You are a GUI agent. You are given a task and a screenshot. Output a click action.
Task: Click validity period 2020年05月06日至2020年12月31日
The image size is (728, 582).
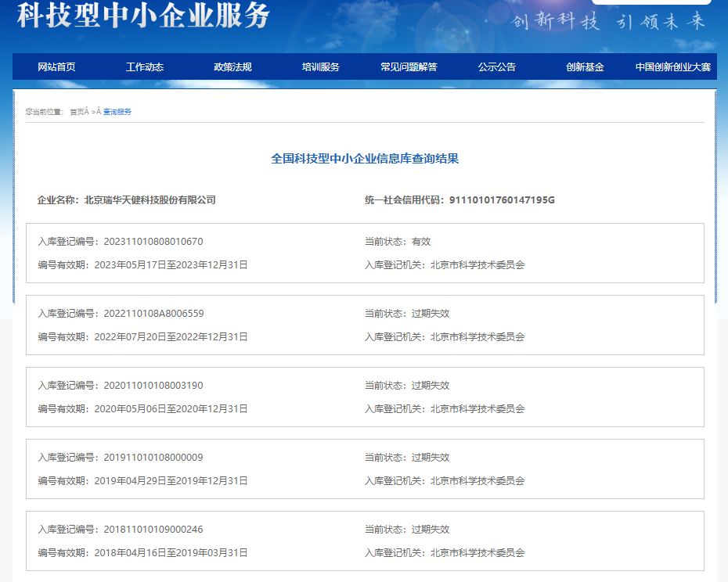click(171, 409)
